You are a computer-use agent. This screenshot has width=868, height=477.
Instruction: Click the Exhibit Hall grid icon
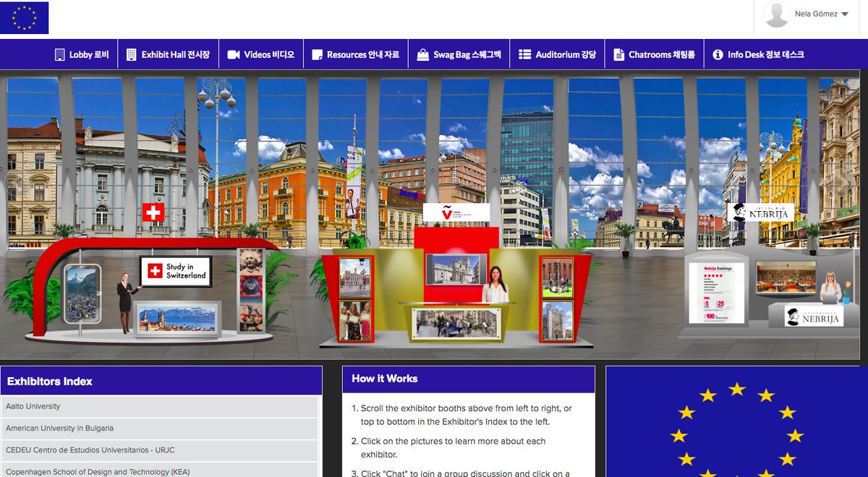(131, 54)
